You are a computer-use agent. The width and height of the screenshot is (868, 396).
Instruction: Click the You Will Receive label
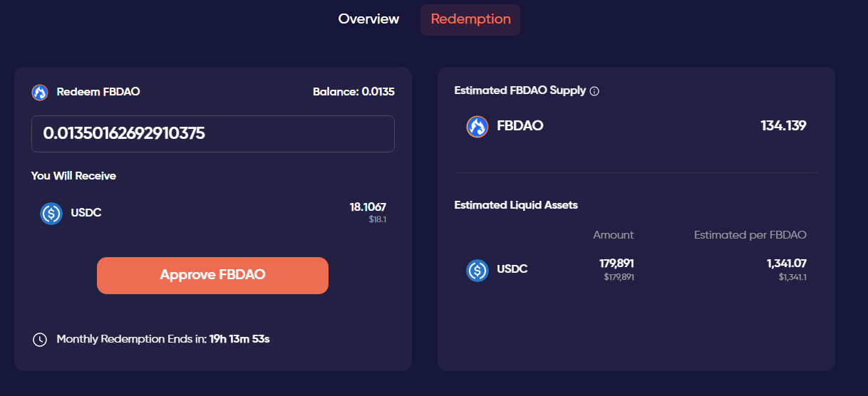coord(73,175)
